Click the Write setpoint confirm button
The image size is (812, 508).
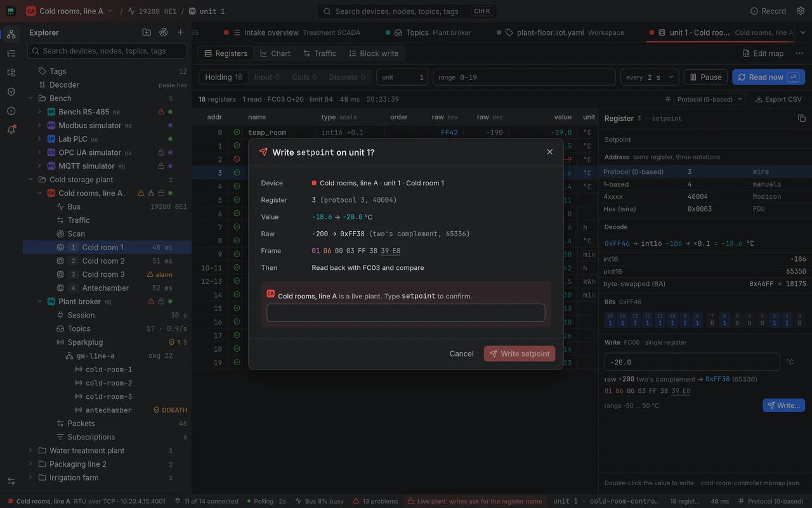520,354
